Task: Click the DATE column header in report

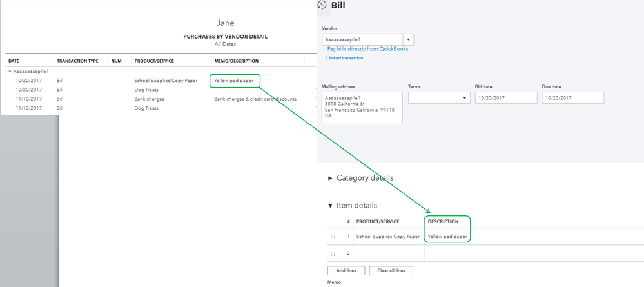Action: tap(14, 61)
